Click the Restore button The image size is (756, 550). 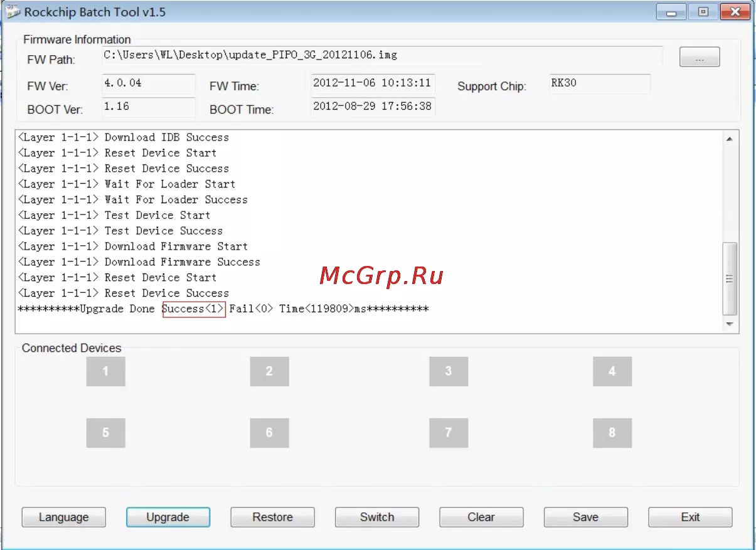click(272, 517)
